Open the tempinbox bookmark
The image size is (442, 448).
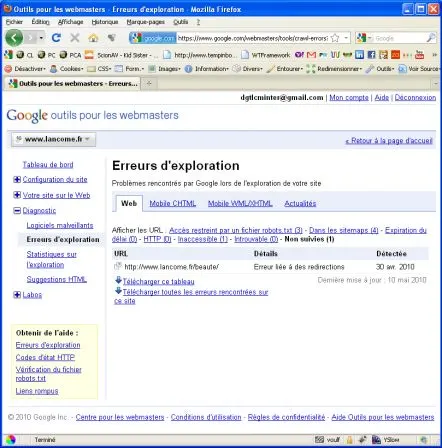200,55
